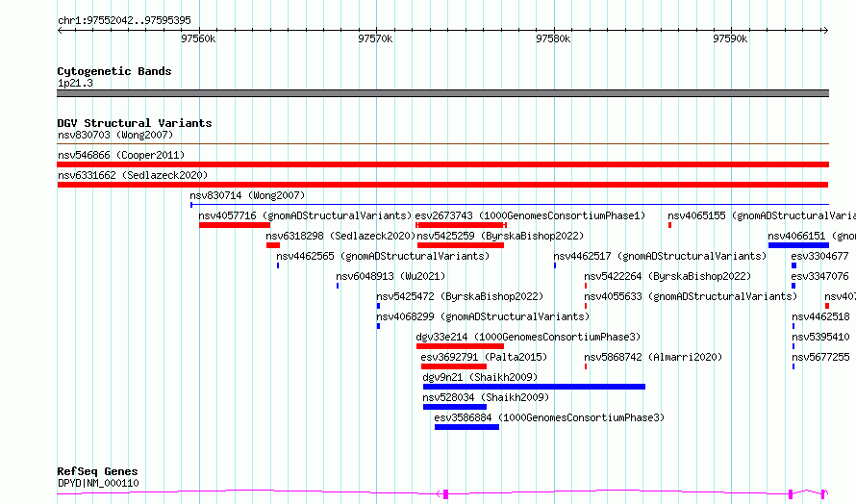
Task: Click the nsv5425472 (ByrskaBishop2022) label
Action: pos(460,296)
